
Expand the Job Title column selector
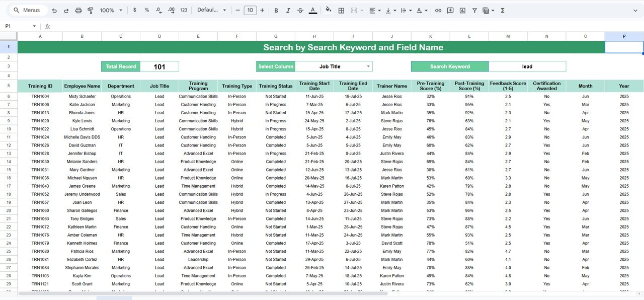368,66
